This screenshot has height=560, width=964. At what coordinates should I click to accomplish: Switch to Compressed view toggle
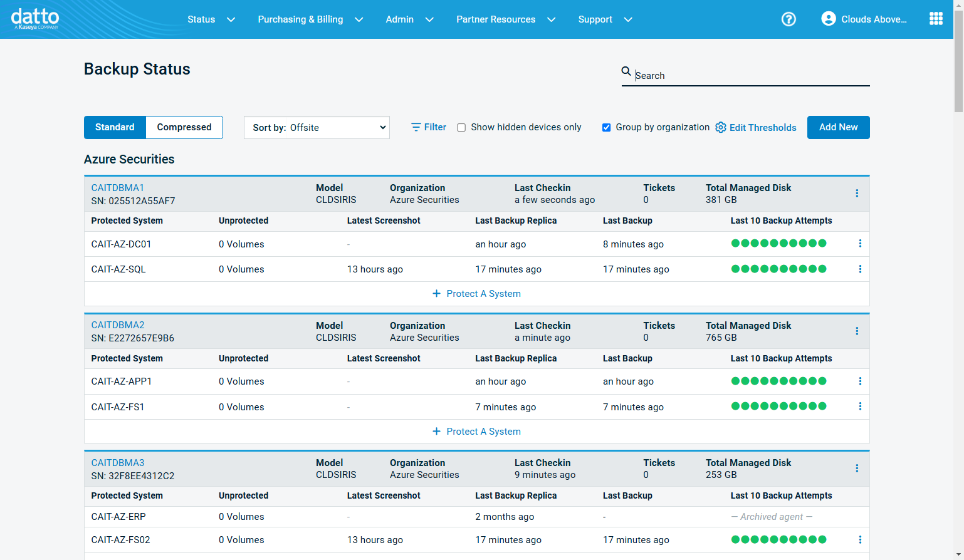pos(184,127)
